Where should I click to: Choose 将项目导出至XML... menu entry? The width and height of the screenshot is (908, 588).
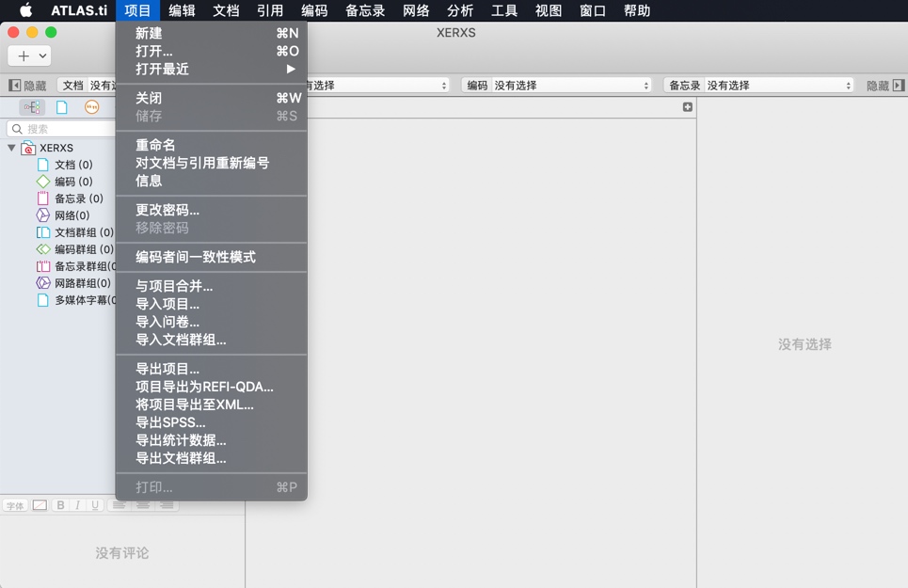click(x=212, y=404)
